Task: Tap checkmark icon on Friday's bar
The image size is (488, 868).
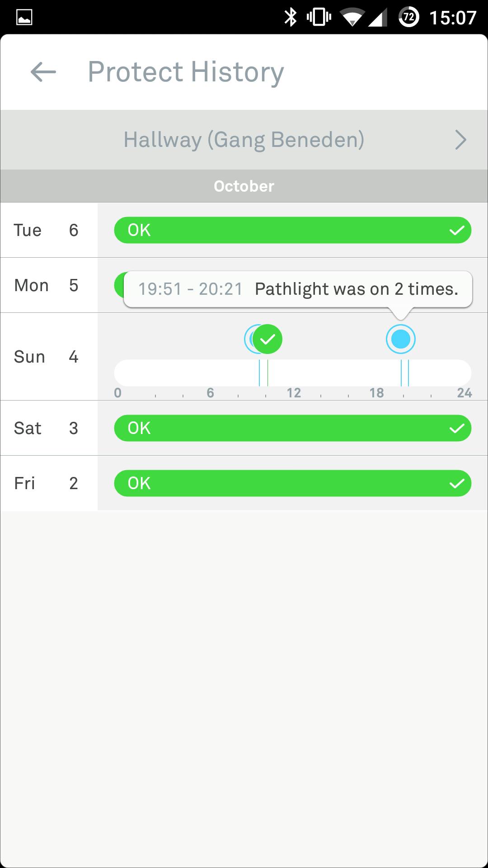Action: [x=457, y=484]
